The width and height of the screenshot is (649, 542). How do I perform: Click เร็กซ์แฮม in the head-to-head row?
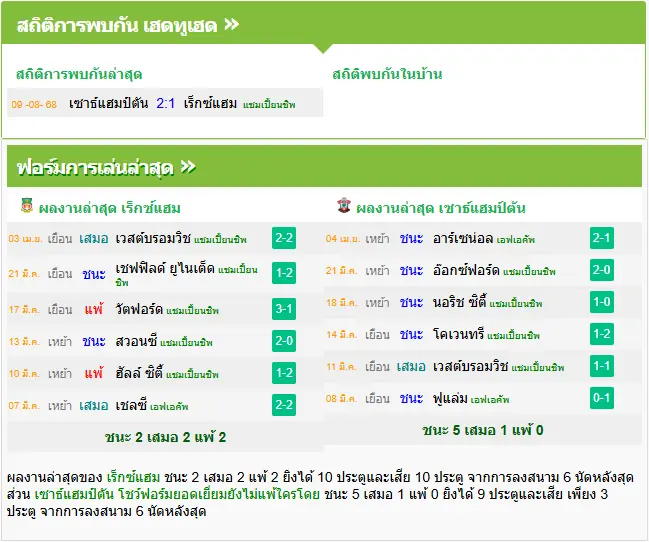(x=210, y=103)
